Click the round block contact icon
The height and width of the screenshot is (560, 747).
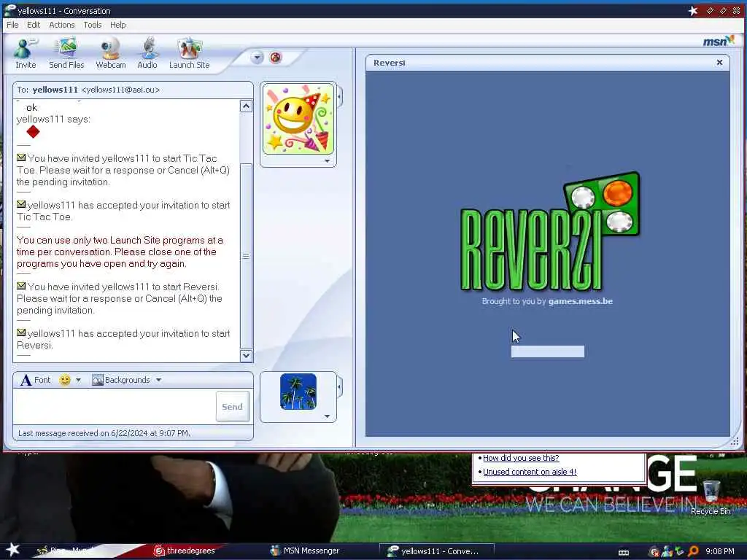coord(275,58)
